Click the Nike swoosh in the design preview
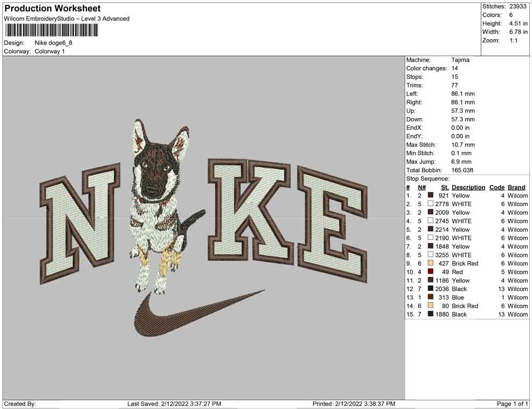532x409 pixels. (x=199, y=313)
